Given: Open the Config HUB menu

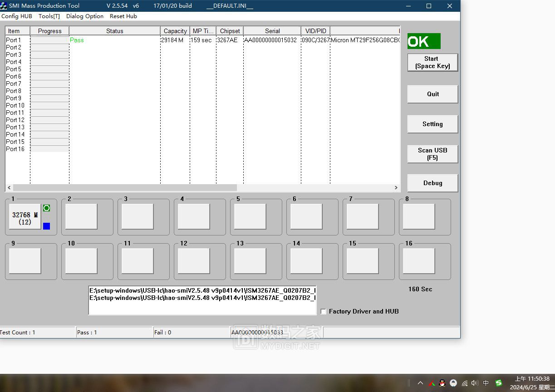Looking at the screenshot, I should (17, 16).
